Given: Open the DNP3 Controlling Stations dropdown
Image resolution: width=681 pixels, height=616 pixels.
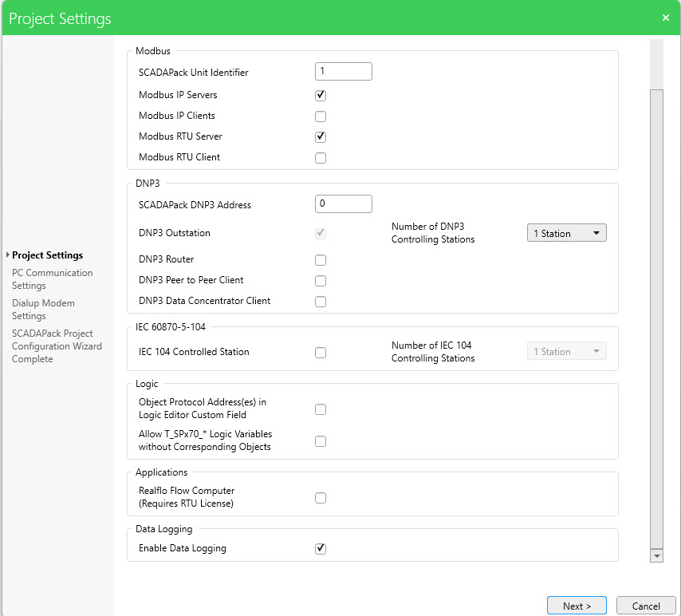Looking at the screenshot, I should pos(566,233).
